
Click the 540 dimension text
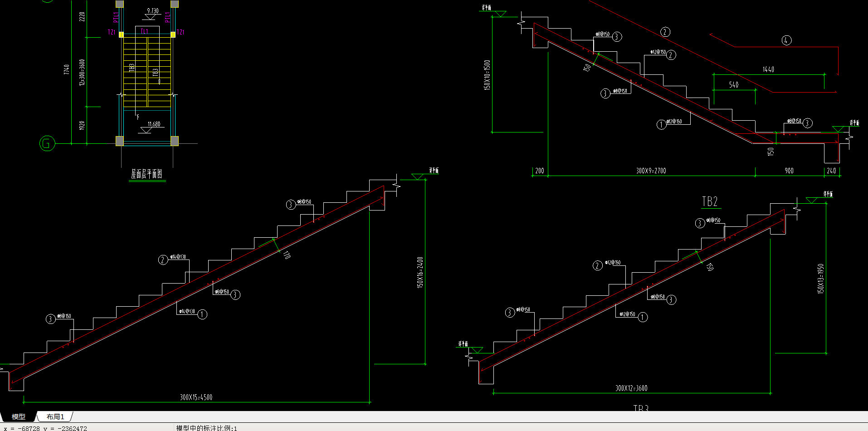point(734,84)
